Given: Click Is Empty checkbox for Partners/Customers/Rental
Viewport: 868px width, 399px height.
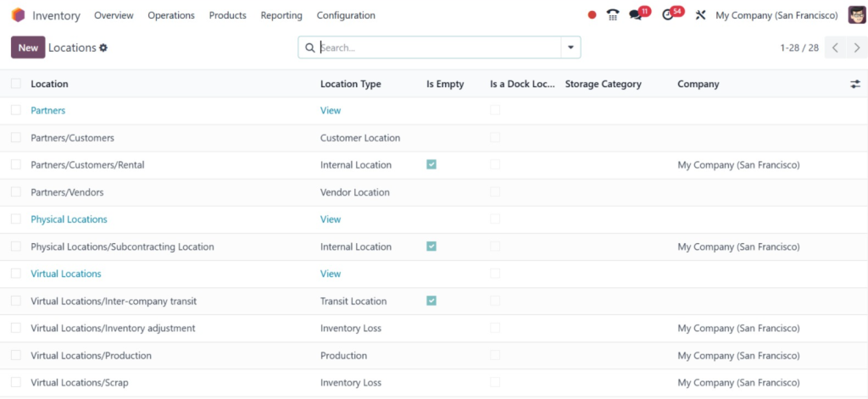Looking at the screenshot, I should (x=431, y=164).
